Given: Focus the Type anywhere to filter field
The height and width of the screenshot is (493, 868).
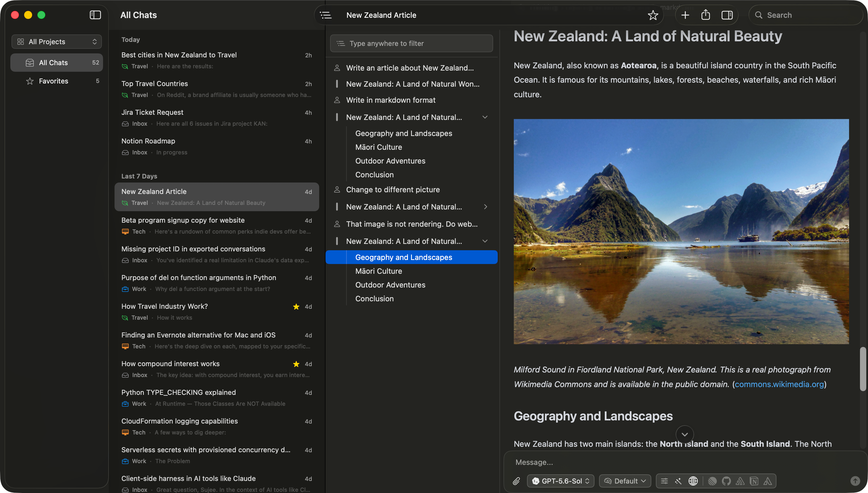Looking at the screenshot, I should click(412, 43).
